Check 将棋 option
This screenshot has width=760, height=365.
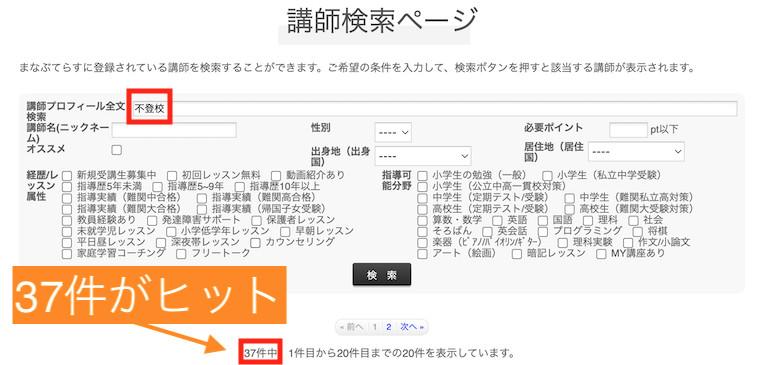(637, 231)
